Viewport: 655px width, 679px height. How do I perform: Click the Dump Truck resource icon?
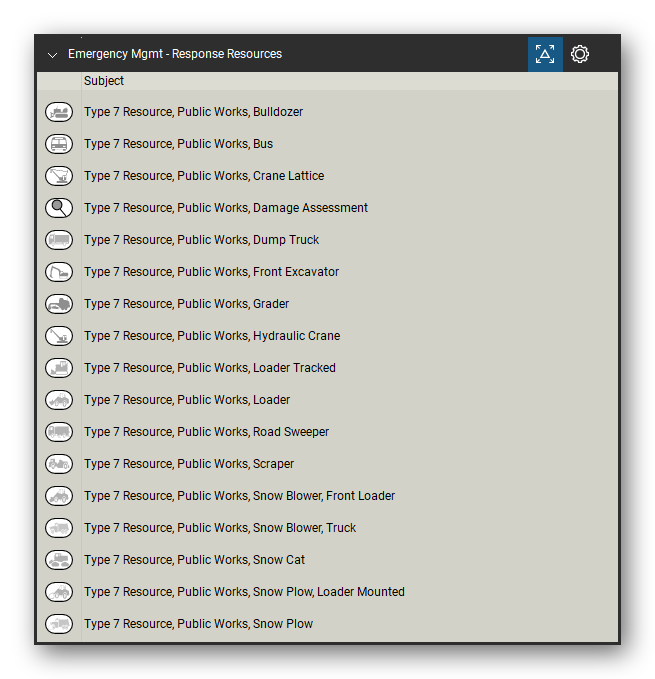[x=59, y=240]
